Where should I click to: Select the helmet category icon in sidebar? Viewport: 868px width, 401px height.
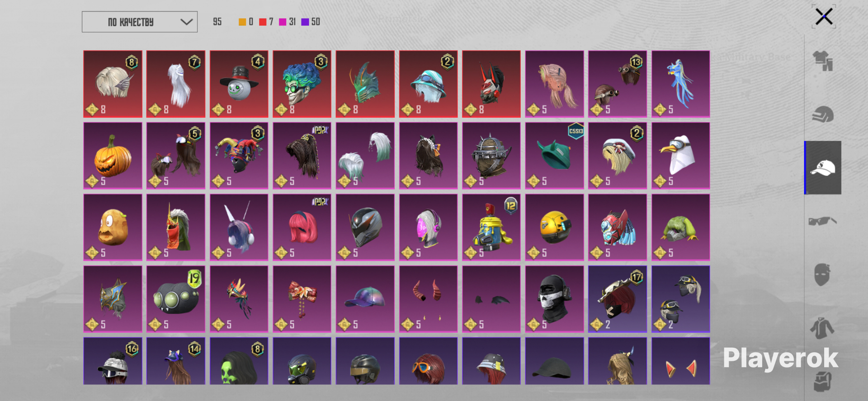(823, 114)
